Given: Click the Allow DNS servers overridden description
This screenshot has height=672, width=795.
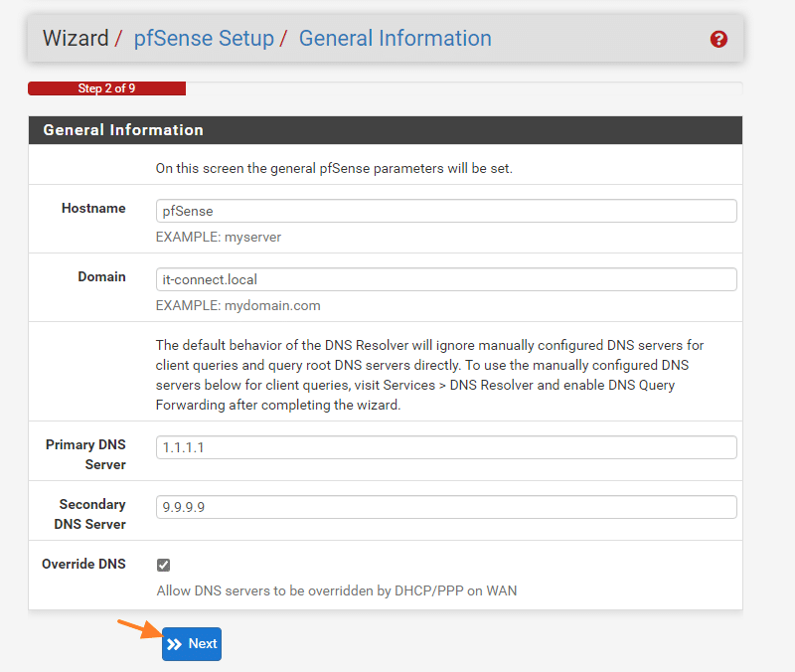Looking at the screenshot, I should tap(337, 590).
